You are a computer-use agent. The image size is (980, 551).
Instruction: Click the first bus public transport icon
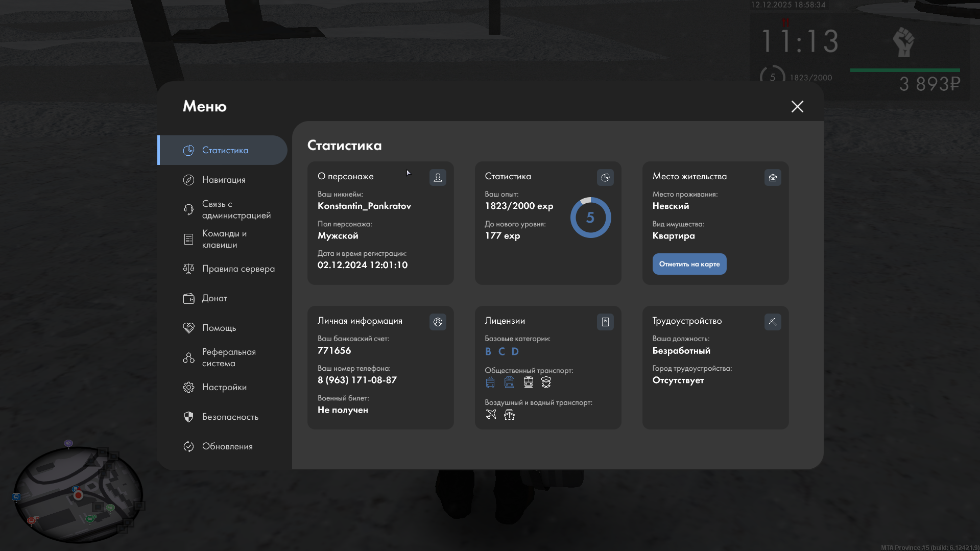(x=490, y=382)
